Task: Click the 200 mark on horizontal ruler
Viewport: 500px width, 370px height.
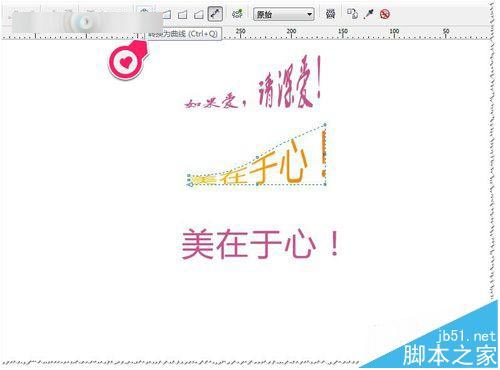Action: [x=291, y=32]
